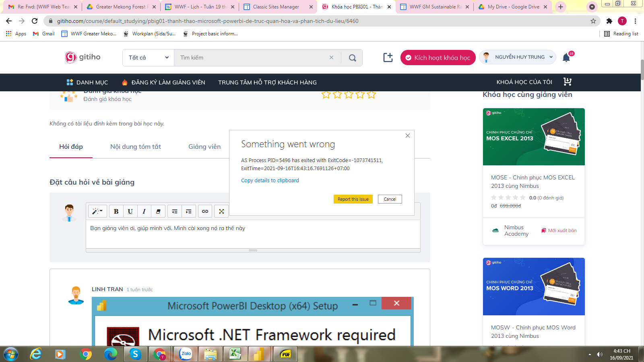Viewport: 644px width, 362px height.
Task: Click the eraser clear-format icon
Action: [158, 211]
